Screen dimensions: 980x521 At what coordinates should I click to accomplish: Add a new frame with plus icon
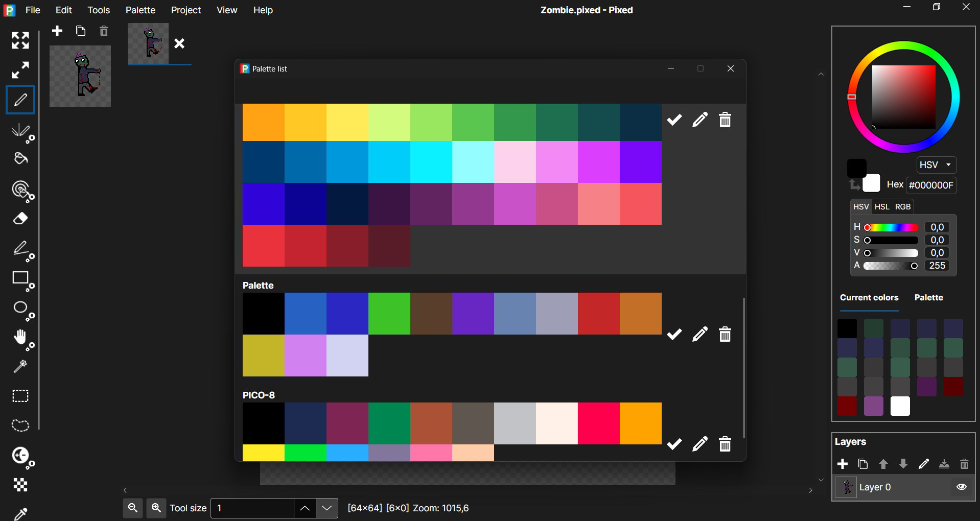click(x=57, y=31)
